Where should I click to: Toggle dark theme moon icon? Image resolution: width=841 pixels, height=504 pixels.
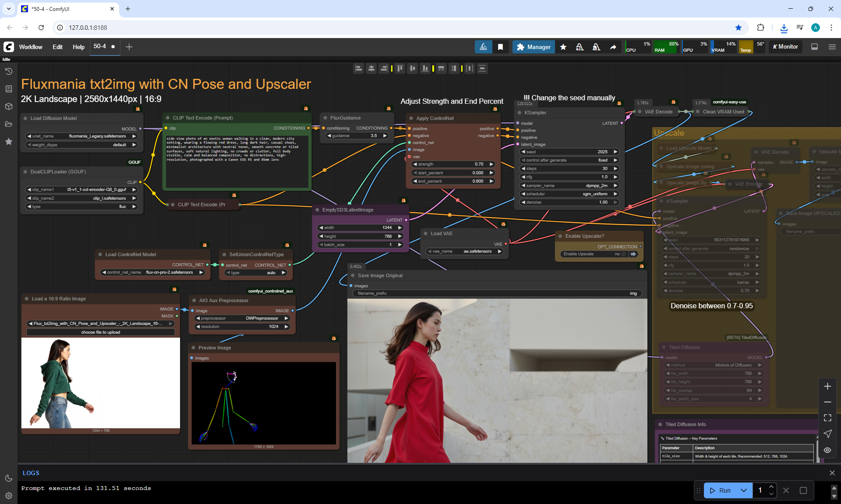[8, 478]
